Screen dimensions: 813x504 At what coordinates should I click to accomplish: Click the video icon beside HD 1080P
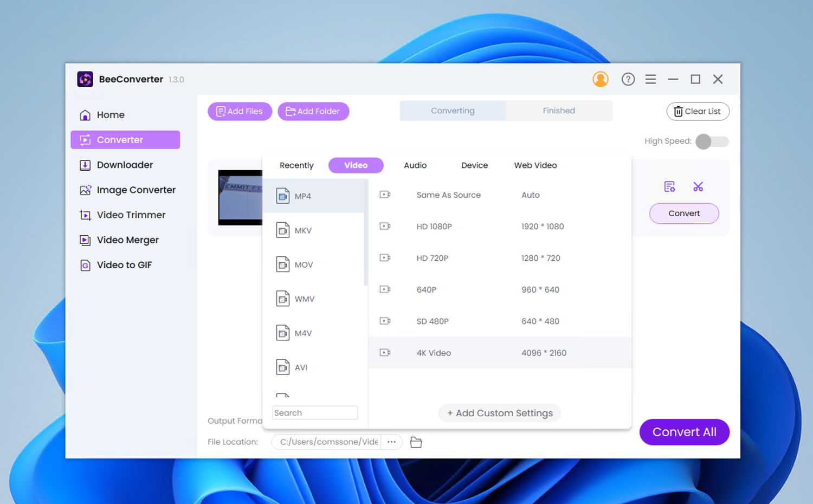pos(385,226)
